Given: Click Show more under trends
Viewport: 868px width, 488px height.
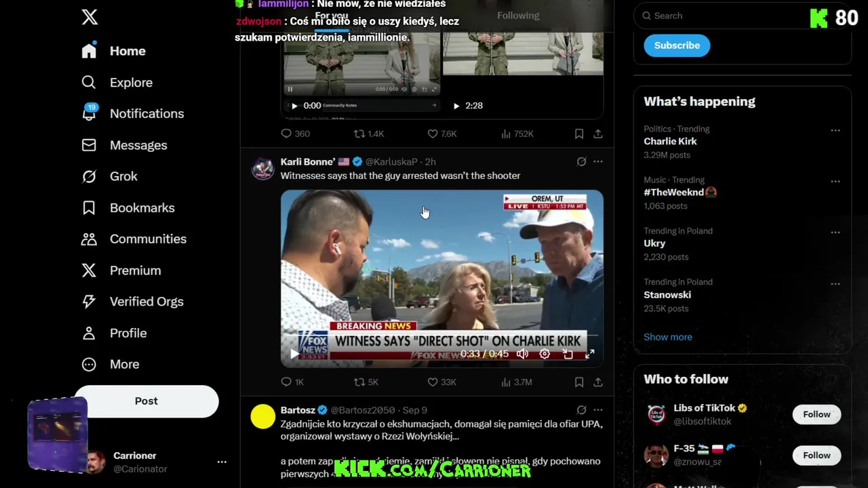Looking at the screenshot, I should coord(668,337).
